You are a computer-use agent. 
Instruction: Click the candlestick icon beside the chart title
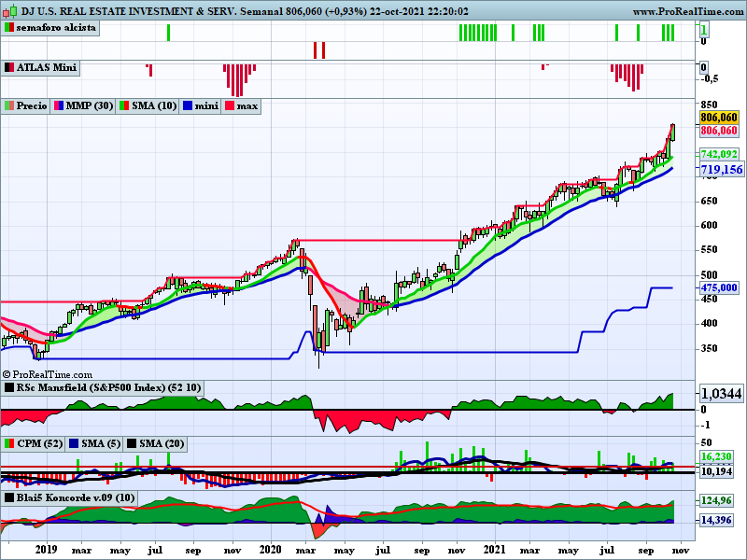pos(9,10)
